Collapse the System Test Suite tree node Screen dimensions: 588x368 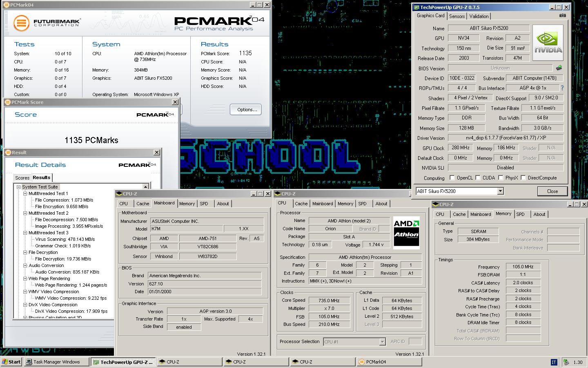(x=18, y=187)
